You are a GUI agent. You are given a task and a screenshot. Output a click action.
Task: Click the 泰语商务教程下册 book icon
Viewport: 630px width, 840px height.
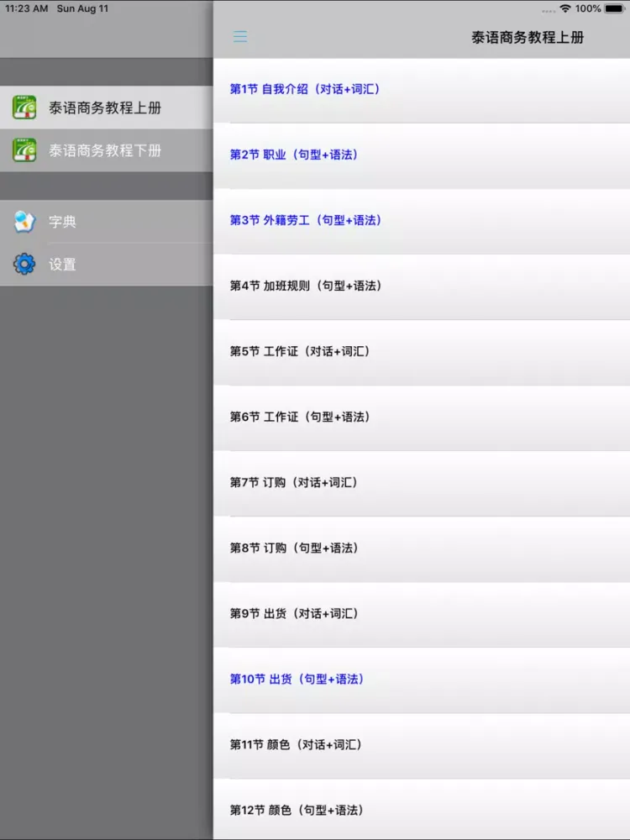[24, 150]
